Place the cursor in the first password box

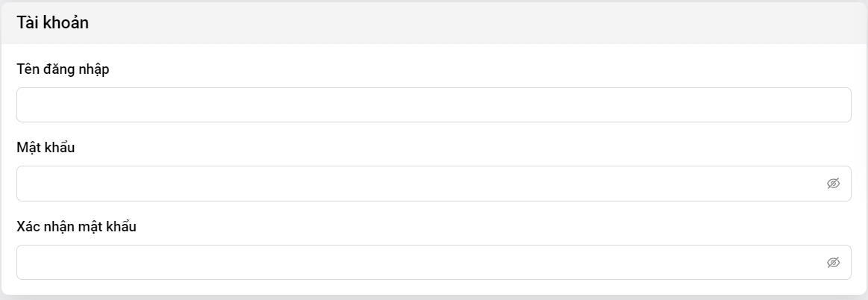click(418, 184)
